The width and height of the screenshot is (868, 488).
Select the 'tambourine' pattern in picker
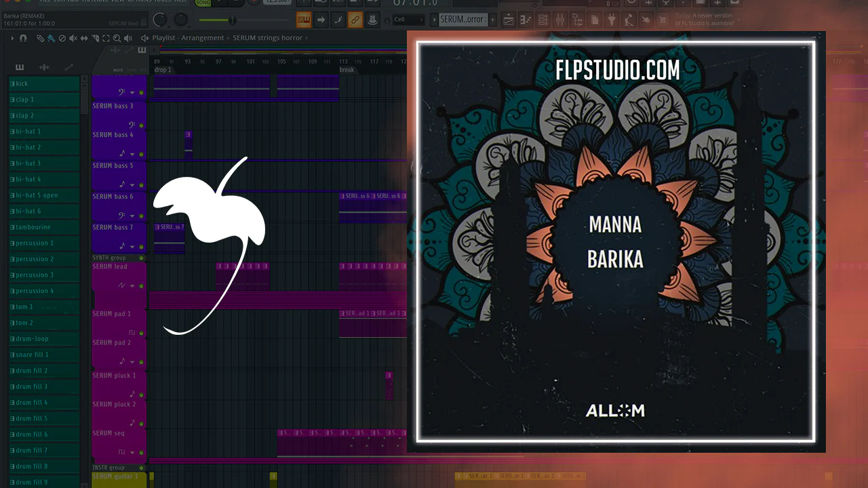[x=44, y=227]
